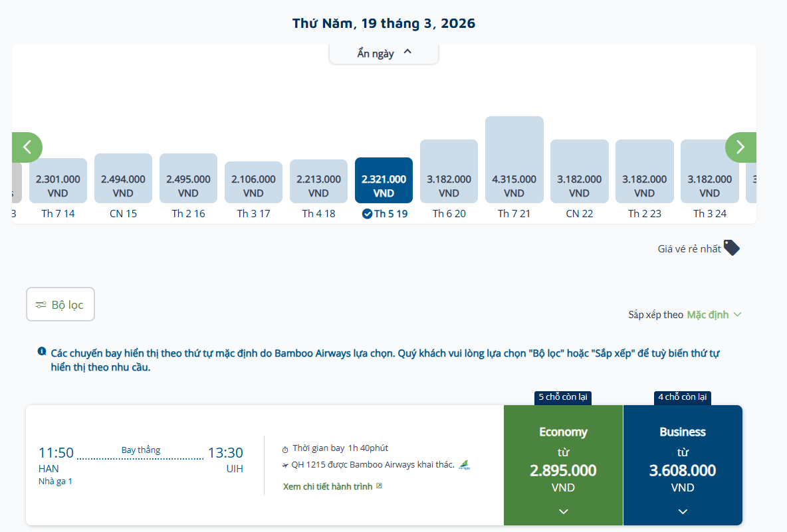The image size is (787, 532).
Task: Open the Bộ lọc filter button
Action: pyautogui.click(x=60, y=305)
